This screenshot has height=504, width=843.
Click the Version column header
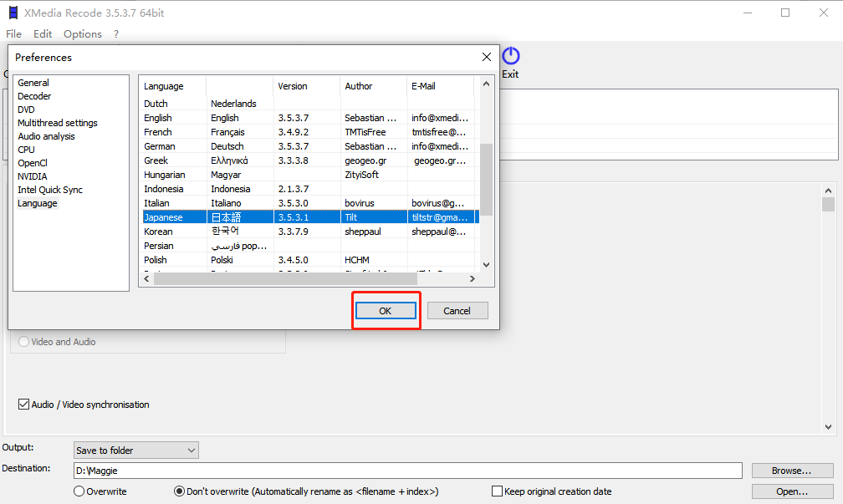[x=306, y=86]
